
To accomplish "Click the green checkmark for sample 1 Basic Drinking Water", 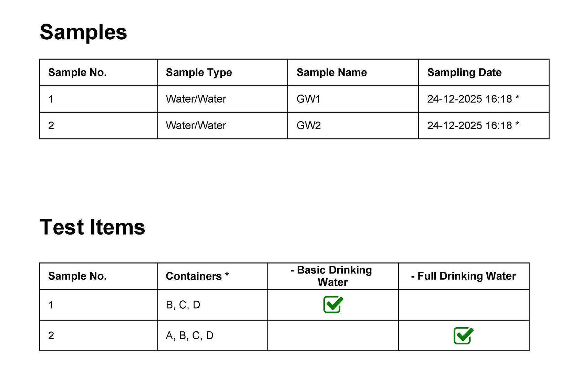I will click(x=333, y=304).
